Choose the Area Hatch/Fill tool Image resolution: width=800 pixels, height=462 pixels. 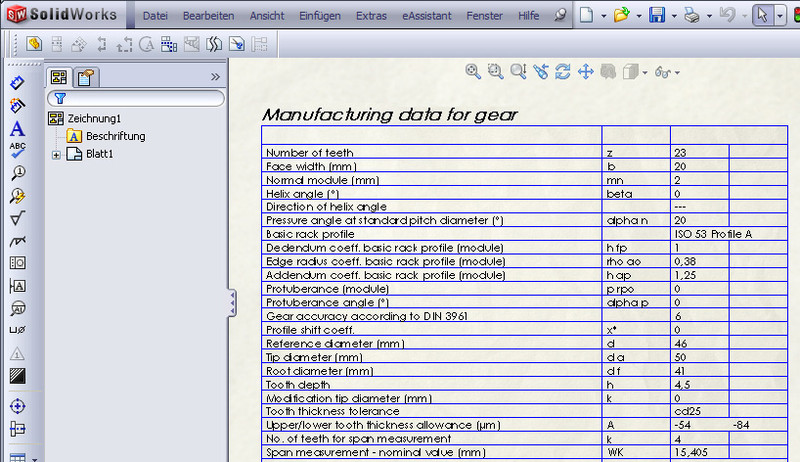pos(17,377)
